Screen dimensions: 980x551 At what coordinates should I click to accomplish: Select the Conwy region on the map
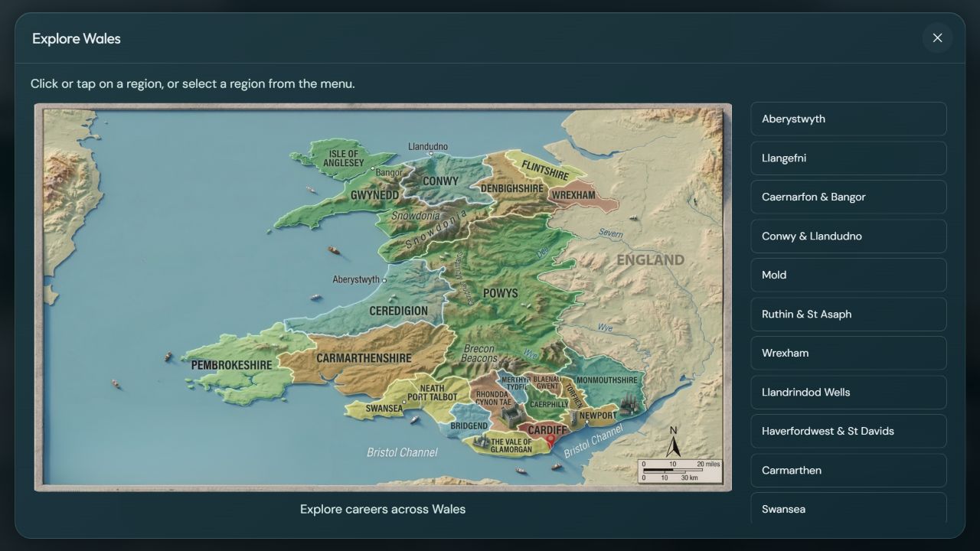coord(440,181)
